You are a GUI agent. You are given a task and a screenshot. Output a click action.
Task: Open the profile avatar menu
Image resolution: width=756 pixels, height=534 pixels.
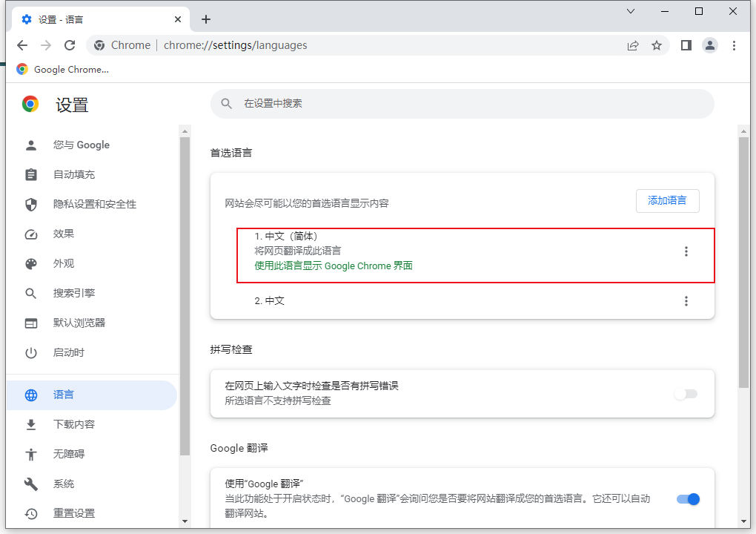click(710, 45)
